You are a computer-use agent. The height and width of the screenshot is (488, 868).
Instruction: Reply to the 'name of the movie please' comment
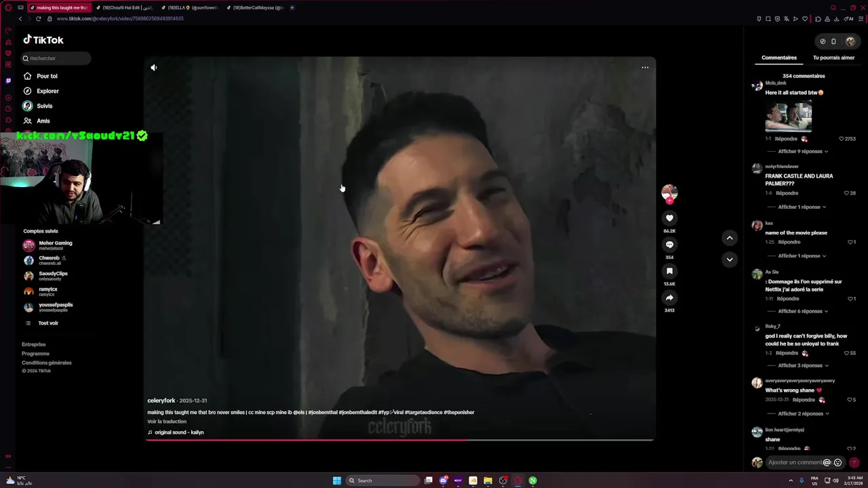pos(789,242)
